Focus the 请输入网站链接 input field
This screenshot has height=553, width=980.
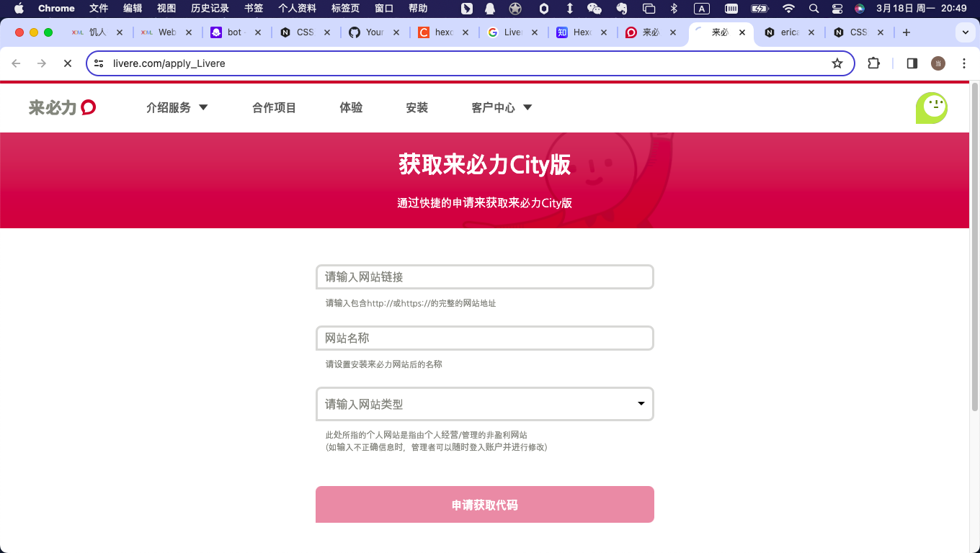tap(484, 277)
